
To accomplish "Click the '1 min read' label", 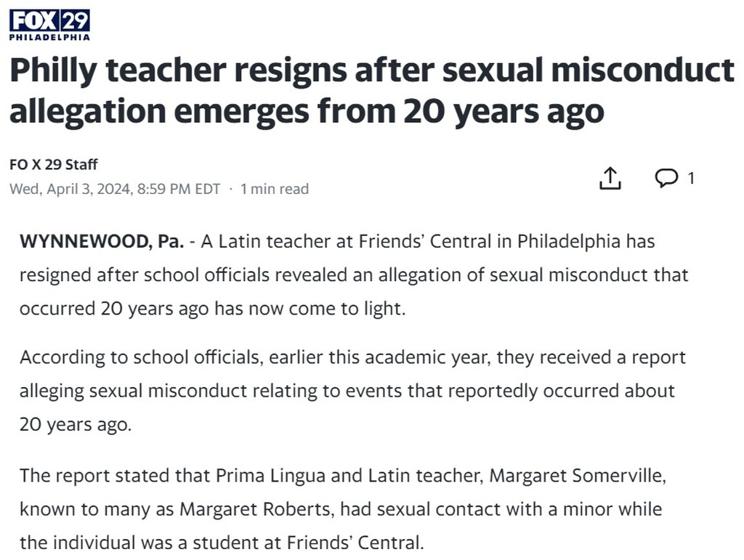I will [274, 189].
